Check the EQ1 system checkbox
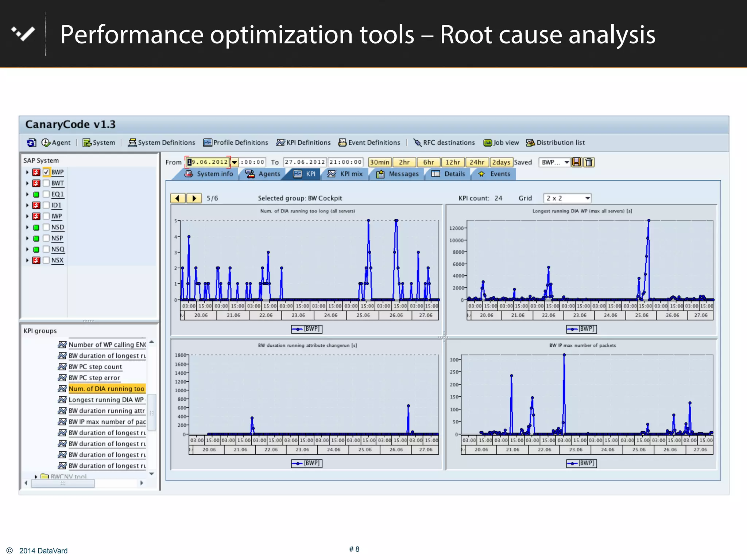Screen dimensions: 747x560 click(46, 194)
